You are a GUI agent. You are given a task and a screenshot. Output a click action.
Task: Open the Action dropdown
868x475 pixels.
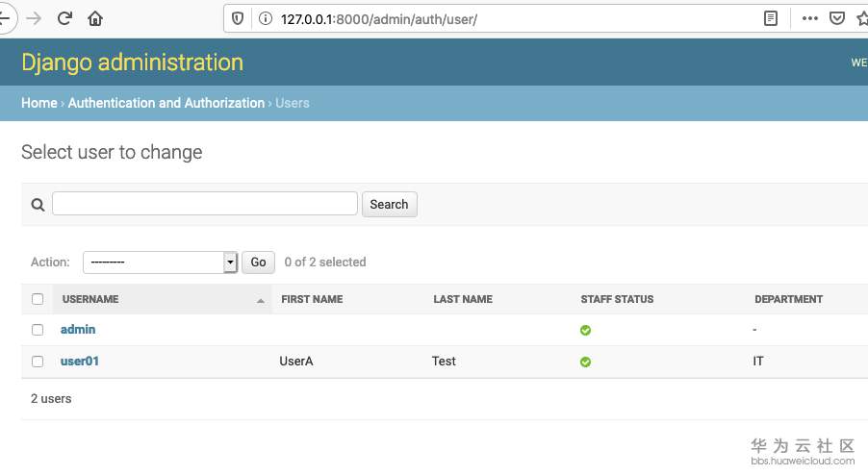(160, 262)
